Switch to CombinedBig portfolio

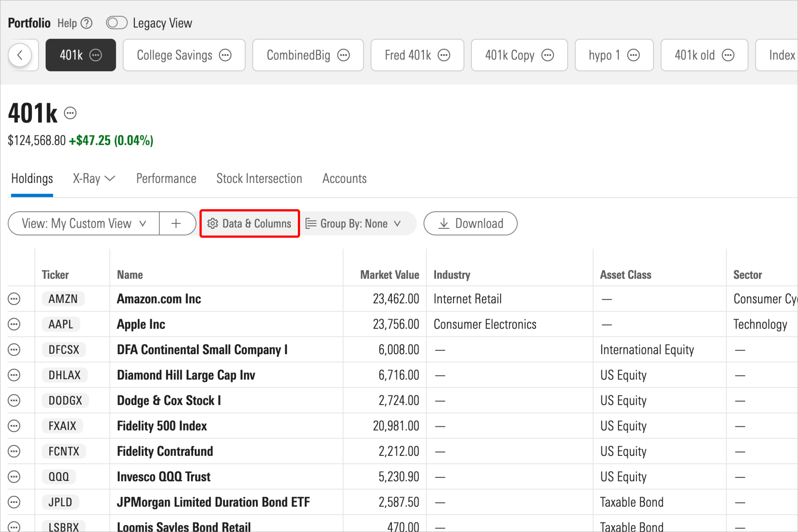(x=308, y=55)
